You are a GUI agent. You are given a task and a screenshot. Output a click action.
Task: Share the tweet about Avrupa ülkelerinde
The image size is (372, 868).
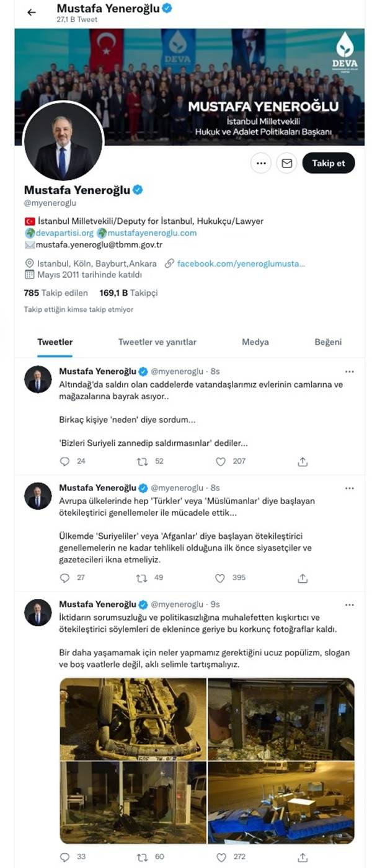[303, 578]
